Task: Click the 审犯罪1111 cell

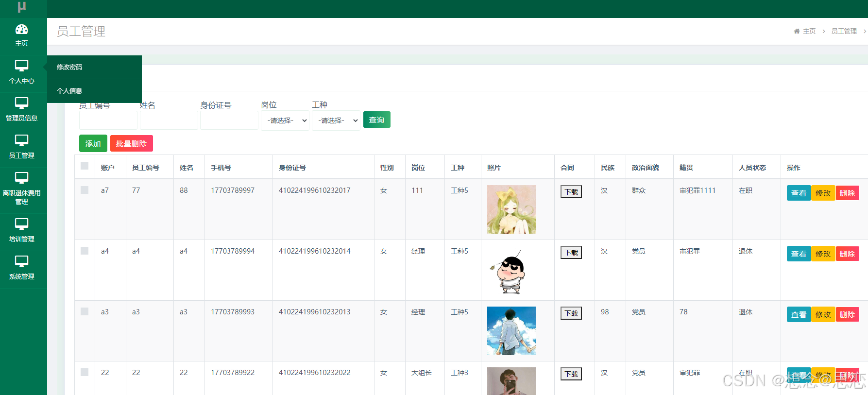Action: (x=698, y=190)
